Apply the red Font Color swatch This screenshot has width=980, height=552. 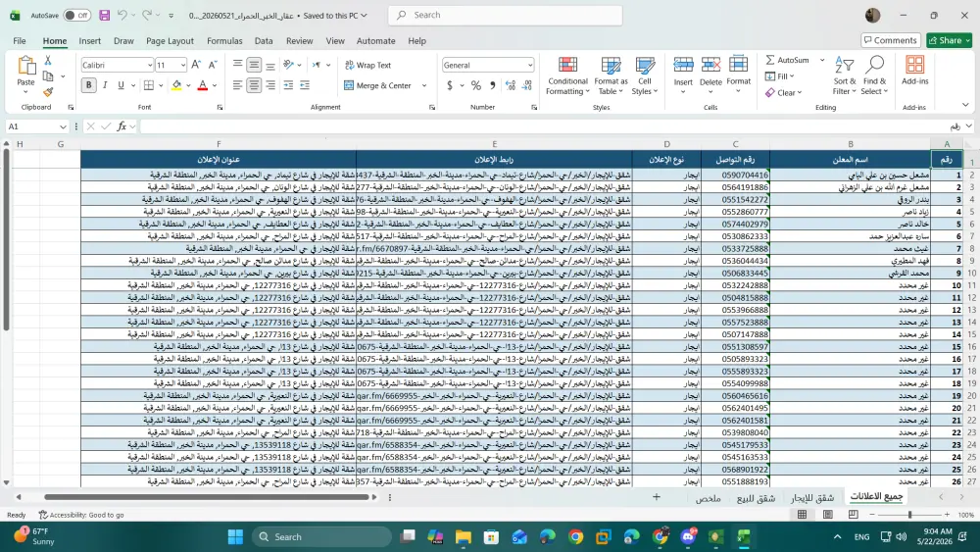point(203,85)
